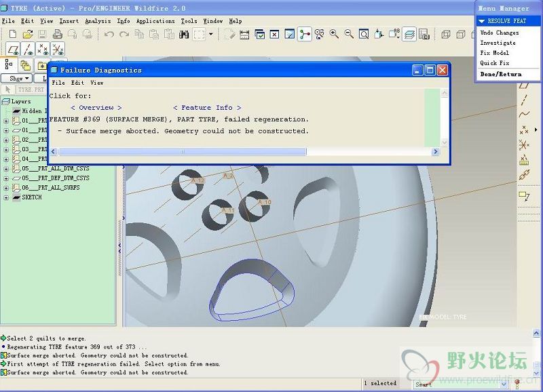543x392 pixels.
Task: Open the Tools menu
Action: (189, 21)
